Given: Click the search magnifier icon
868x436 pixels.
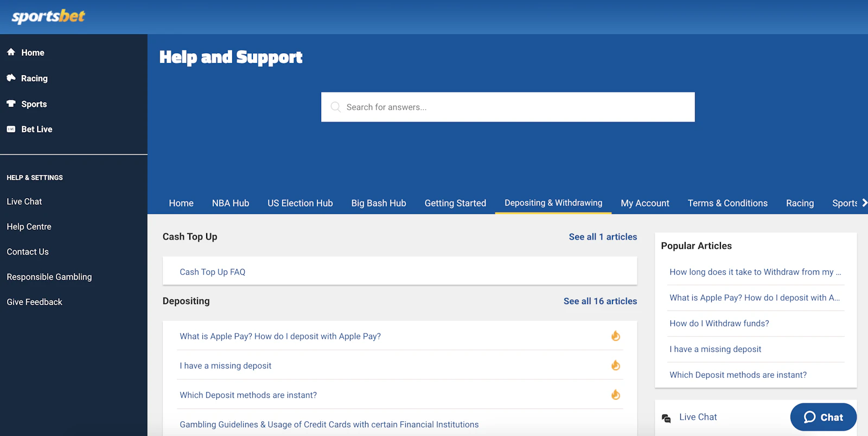Looking at the screenshot, I should pyautogui.click(x=336, y=107).
